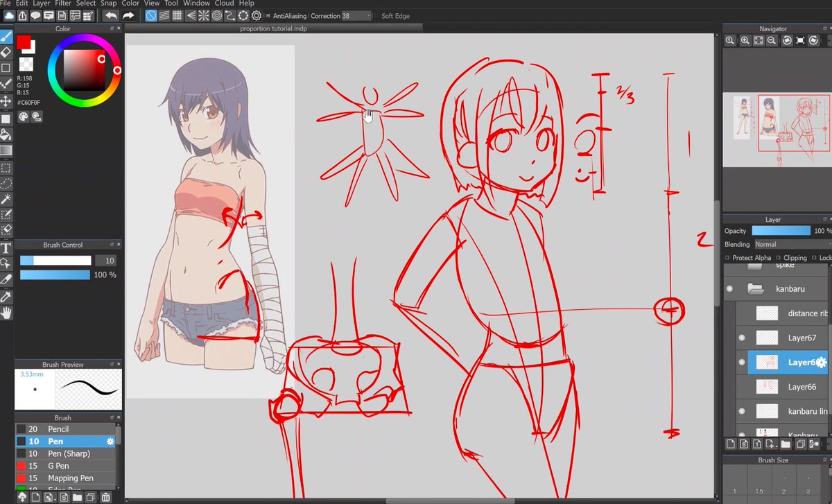Viewport: 832px width, 504px height.
Task: Select the distance rib layer
Action: pos(783,313)
